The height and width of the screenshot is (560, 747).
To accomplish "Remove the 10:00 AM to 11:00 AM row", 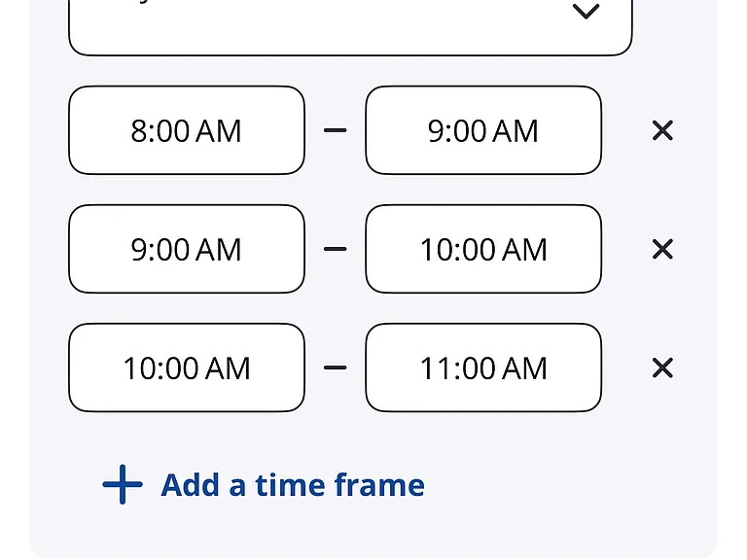I will 662,367.
